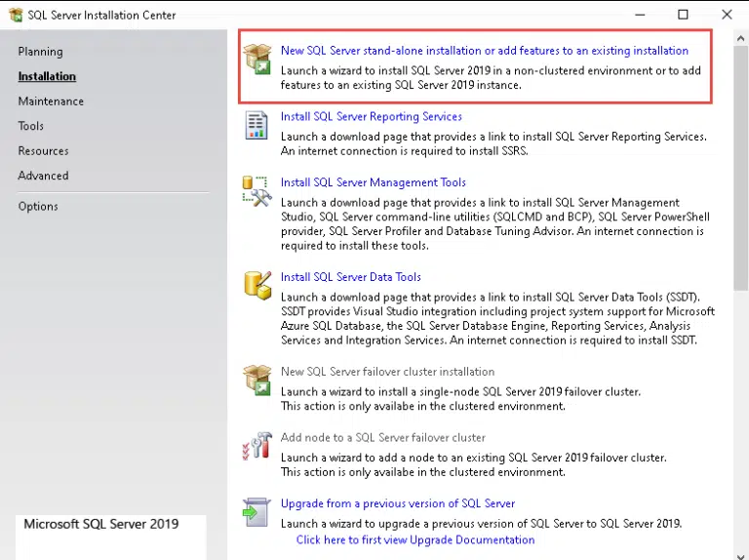
Task: Open Install SQL Server Data Tools link
Action: coord(351,277)
